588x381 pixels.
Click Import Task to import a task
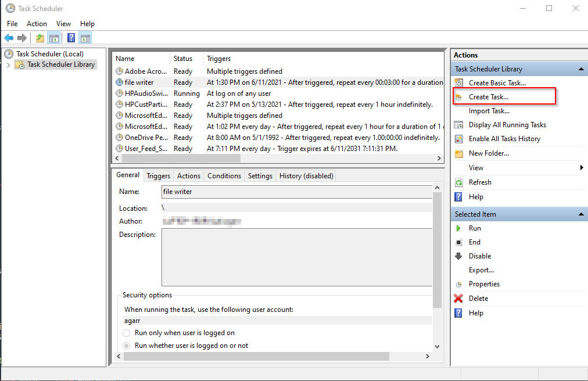(489, 110)
